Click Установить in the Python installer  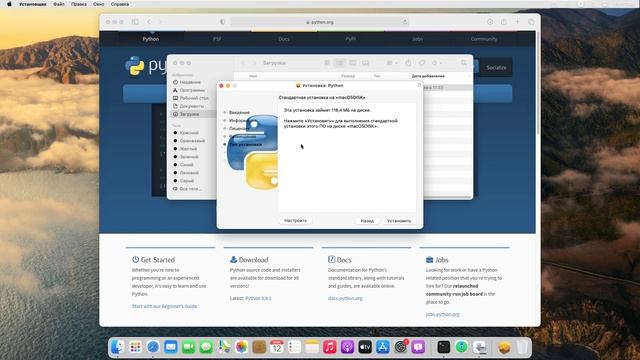pos(399,221)
